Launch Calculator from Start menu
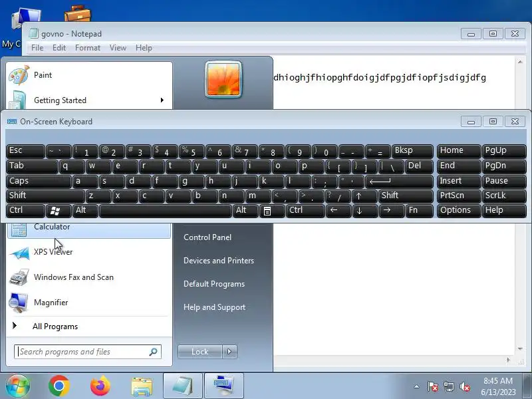 point(89,229)
